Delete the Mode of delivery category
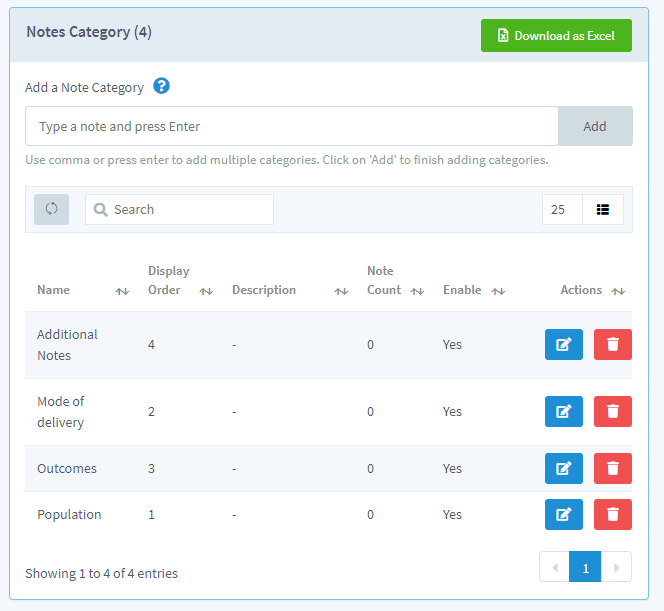Image resolution: width=664 pixels, height=611 pixels. pos(613,412)
